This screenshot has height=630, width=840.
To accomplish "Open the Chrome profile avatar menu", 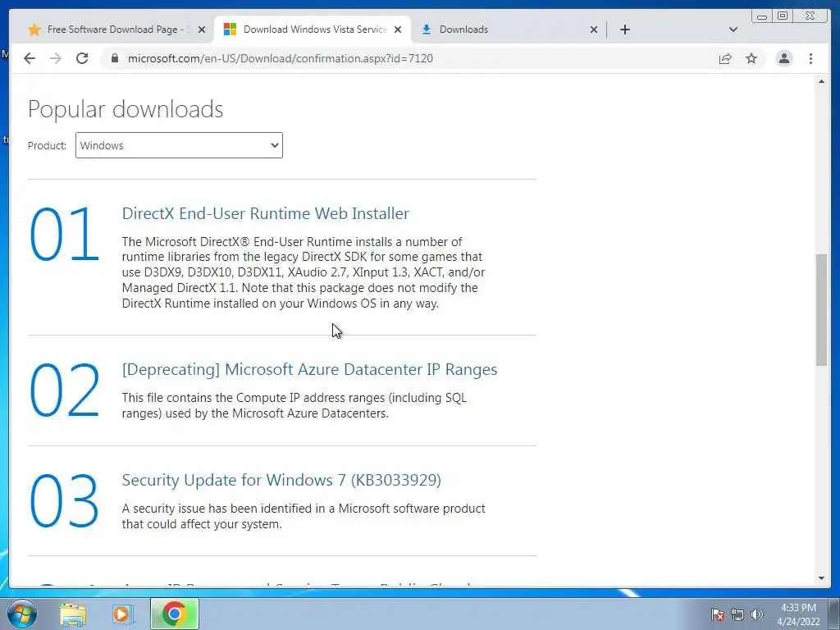I will click(783, 58).
